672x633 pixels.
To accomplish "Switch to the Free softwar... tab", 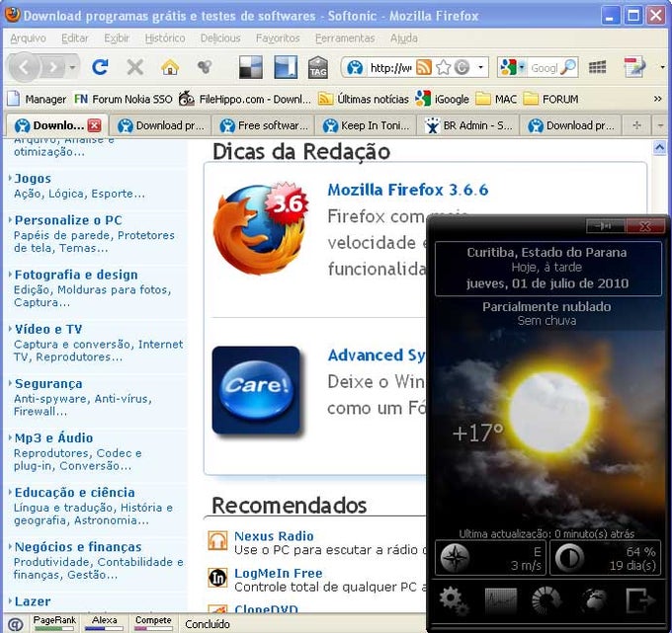I will [x=263, y=125].
